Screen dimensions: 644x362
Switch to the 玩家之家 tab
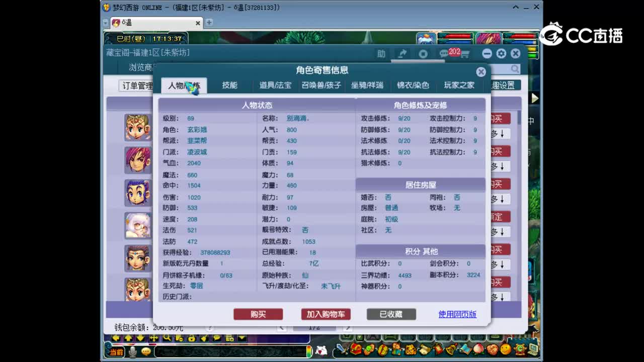pyautogui.click(x=459, y=85)
